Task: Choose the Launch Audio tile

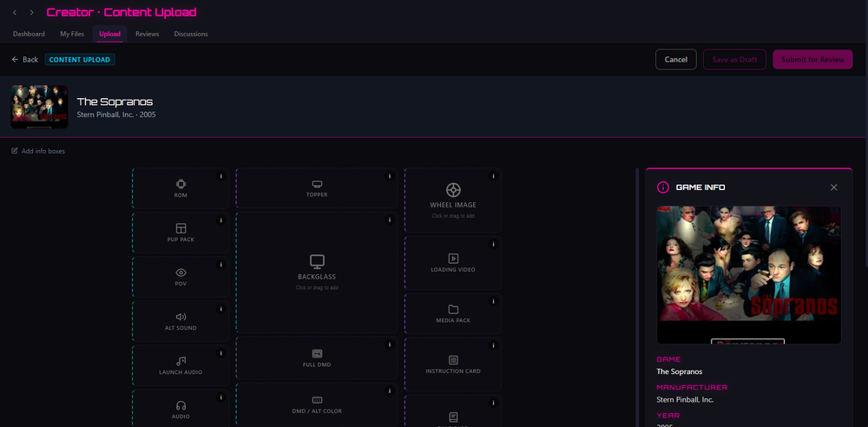Action: tap(181, 365)
